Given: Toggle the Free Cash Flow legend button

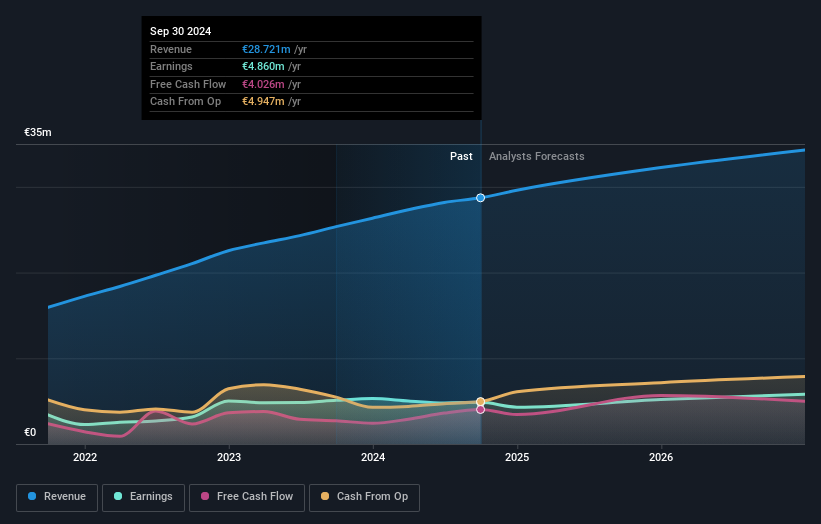Looking at the screenshot, I should (x=247, y=497).
